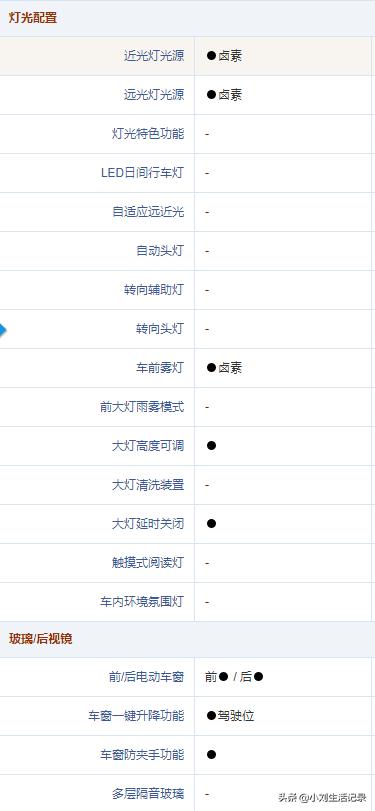
Task: Click the LED日间行车灯 label
Action: pyautogui.click(x=142, y=173)
